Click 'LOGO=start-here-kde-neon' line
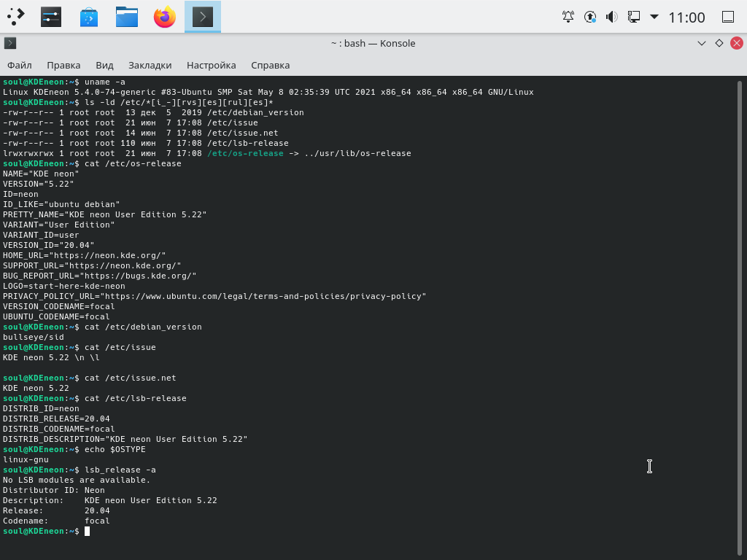 coord(64,286)
